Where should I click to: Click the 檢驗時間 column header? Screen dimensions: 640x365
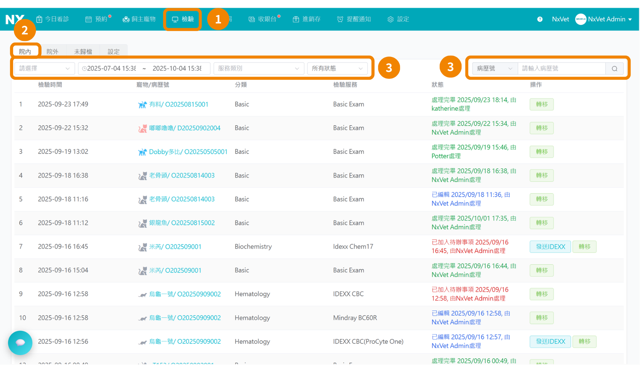(x=50, y=85)
